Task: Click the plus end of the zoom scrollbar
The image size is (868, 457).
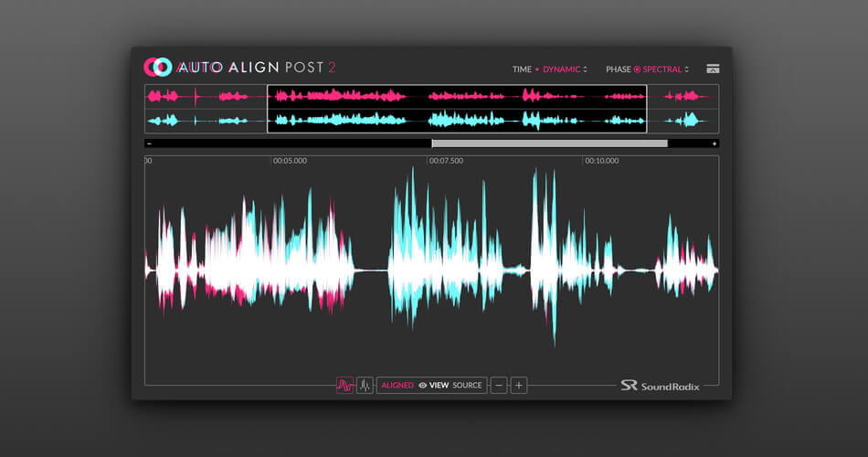Action: (x=715, y=143)
